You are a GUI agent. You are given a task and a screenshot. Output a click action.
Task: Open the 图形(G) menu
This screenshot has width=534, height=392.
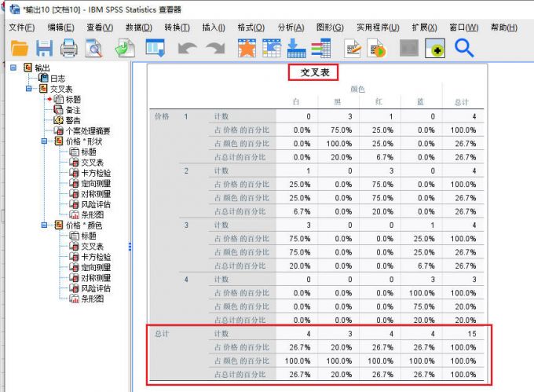point(330,27)
